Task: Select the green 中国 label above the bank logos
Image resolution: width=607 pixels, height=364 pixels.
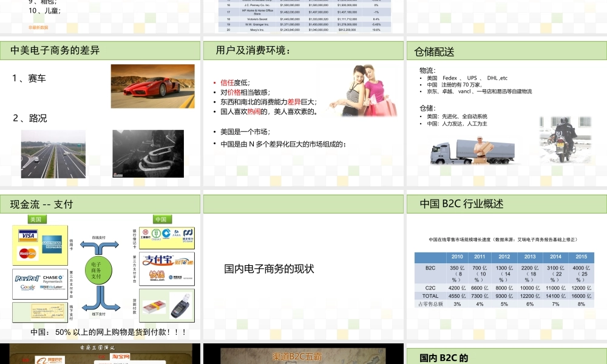Action: [163, 219]
